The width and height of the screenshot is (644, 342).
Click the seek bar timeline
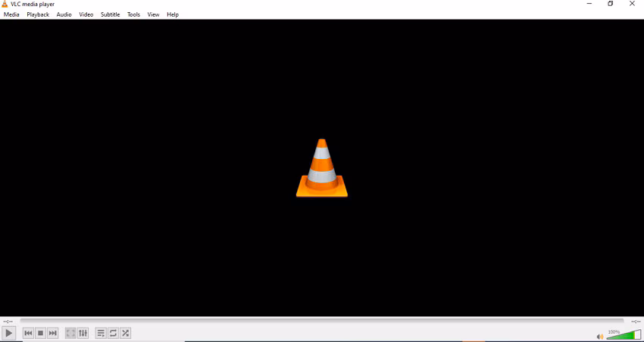(x=321, y=321)
